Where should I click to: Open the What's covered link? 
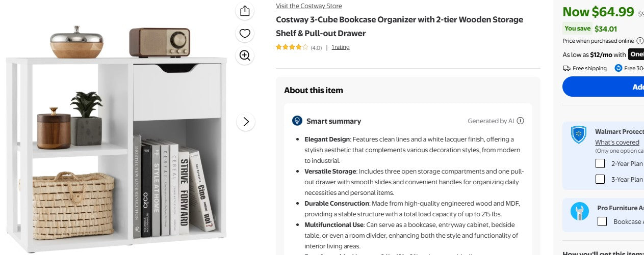click(x=617, y=143)
